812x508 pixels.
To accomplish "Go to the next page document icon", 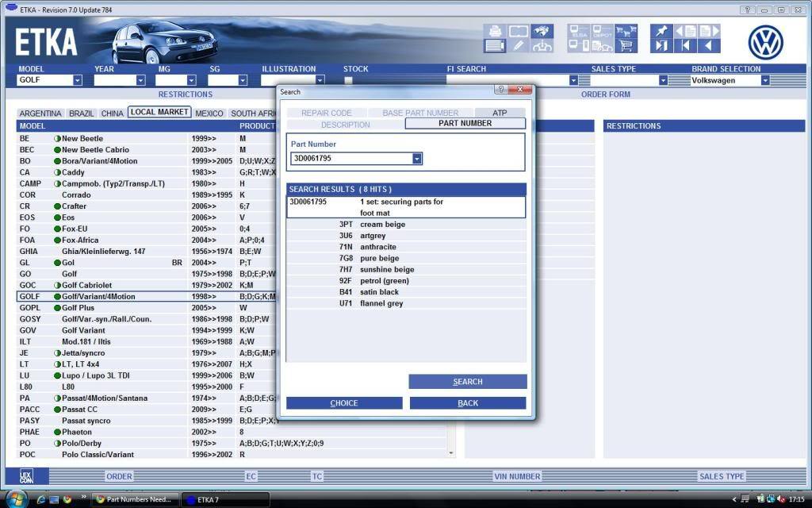I will pos(709,31).
